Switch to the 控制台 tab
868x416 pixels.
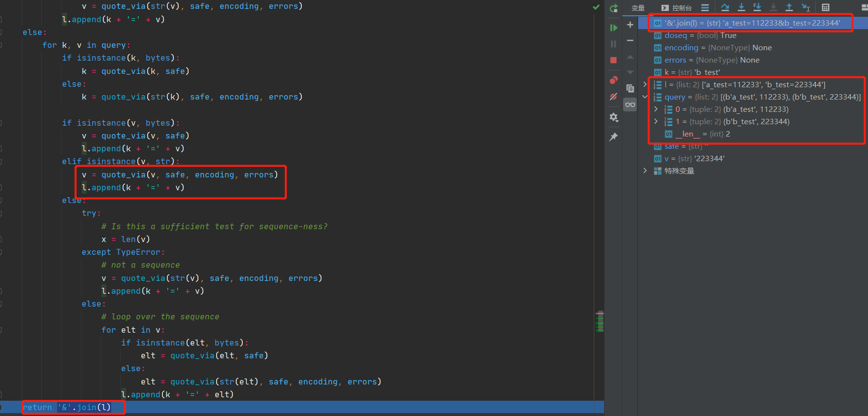click(676, 8)
